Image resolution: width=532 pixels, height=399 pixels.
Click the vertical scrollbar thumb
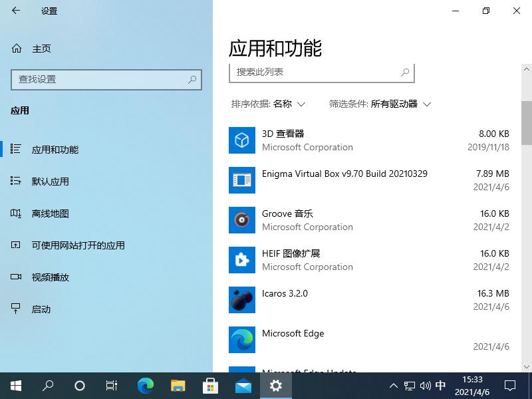point(527,123)
